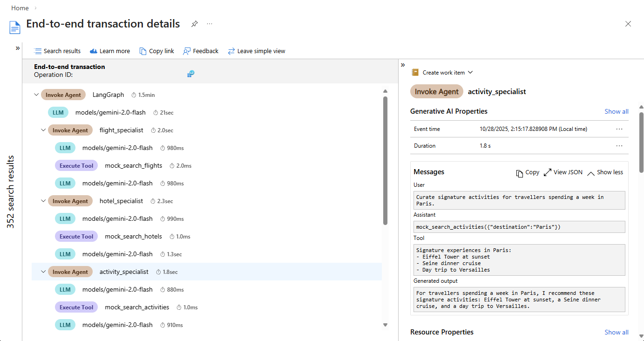
Task: Pin the End-to-end transaction details page
Action: click(195, 24)
